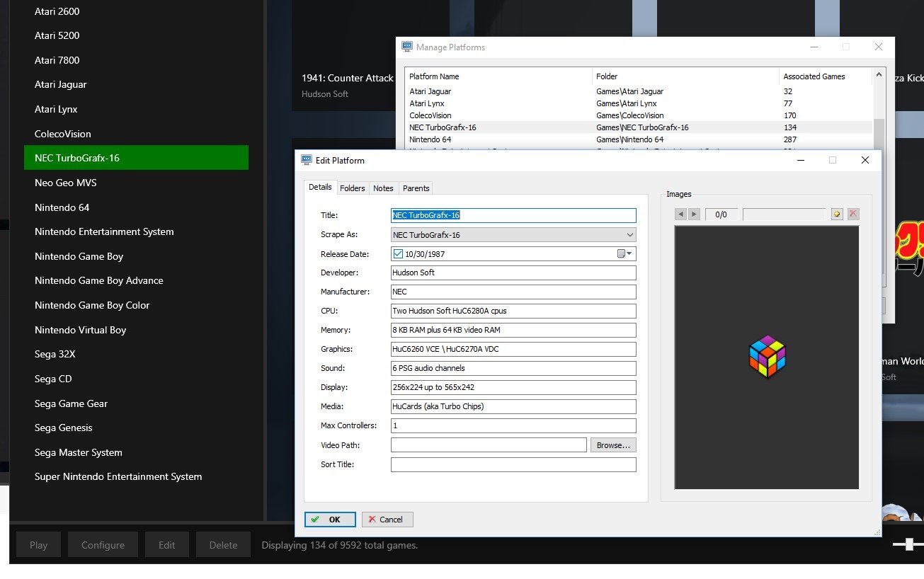The height and width of the screenshot is (579, 924).
Task: Select Atari 5200 in the platform sidebar
Action: click(136, 35)
